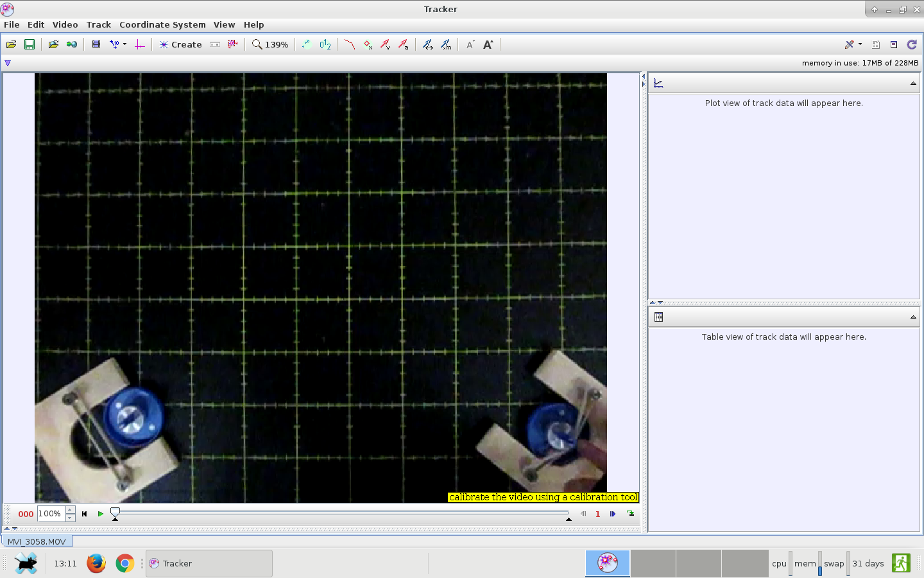Click the video frame slider handle
Screen dimensions: 924x578
115,512
